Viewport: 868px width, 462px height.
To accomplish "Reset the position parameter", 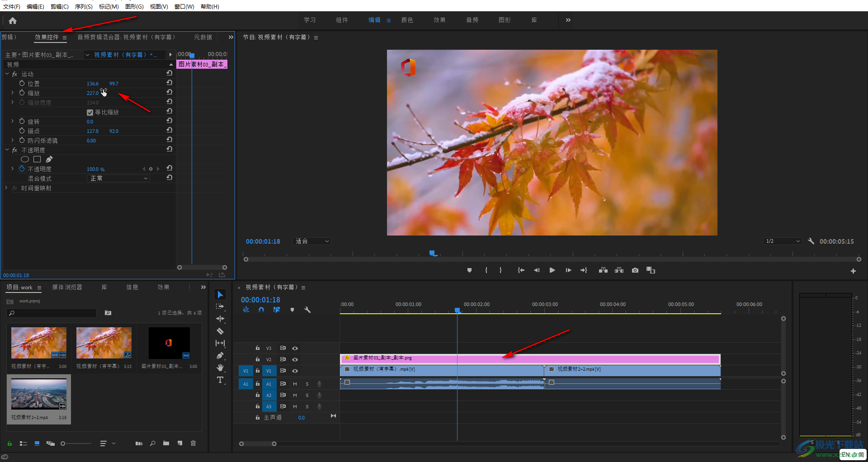I will click(x=170, y=83).
